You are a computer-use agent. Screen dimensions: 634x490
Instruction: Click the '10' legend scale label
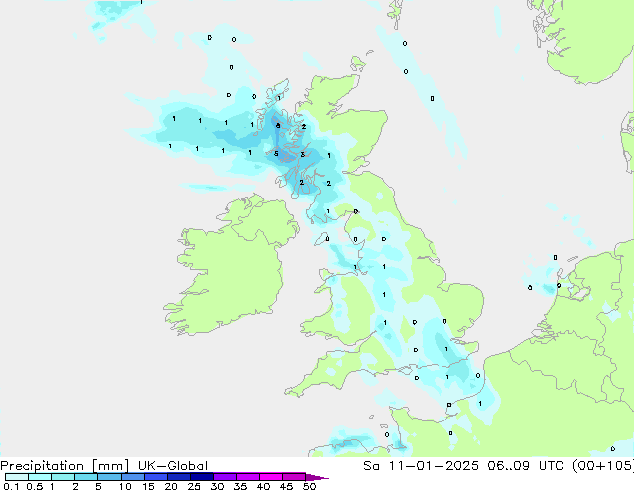[125, 486]
